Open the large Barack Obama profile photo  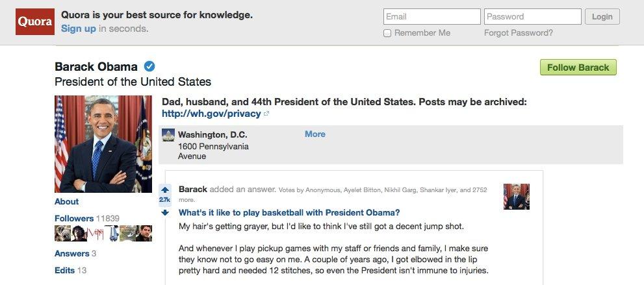click(x=103, y=144)
